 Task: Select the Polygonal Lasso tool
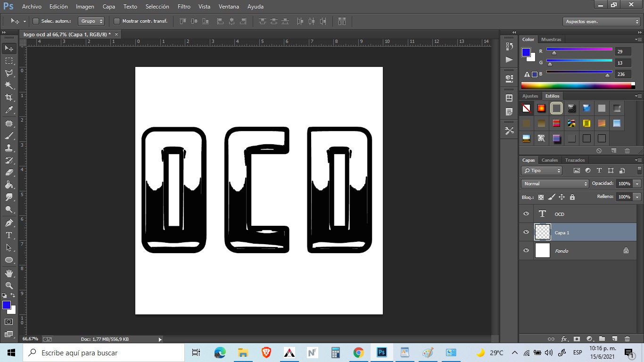coord(9,73)
